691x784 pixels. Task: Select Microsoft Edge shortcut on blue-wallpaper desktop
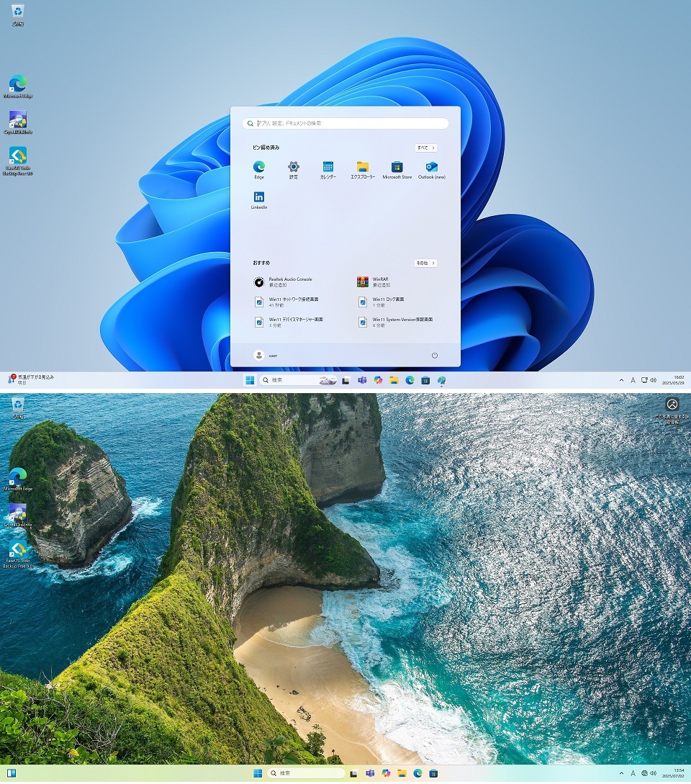pos(18,86)
